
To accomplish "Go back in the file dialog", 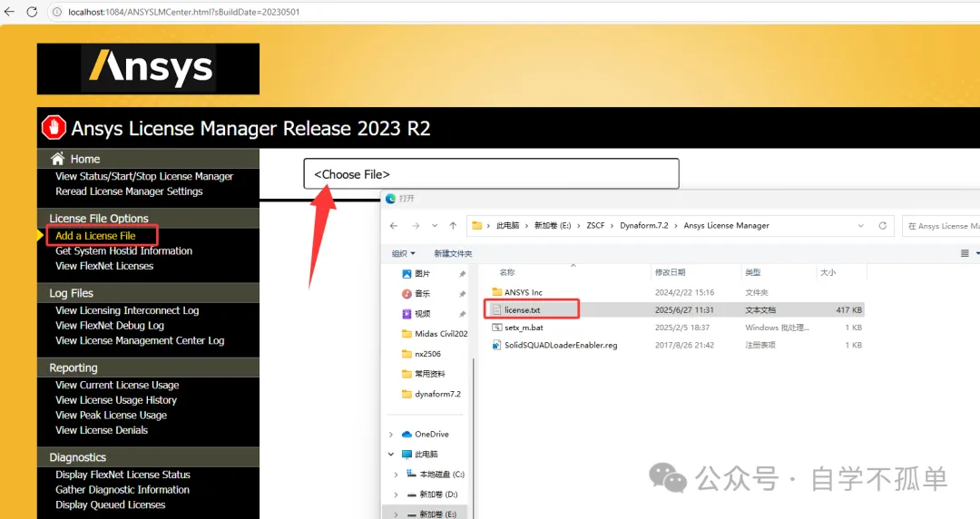I will [x=393, y=226].
